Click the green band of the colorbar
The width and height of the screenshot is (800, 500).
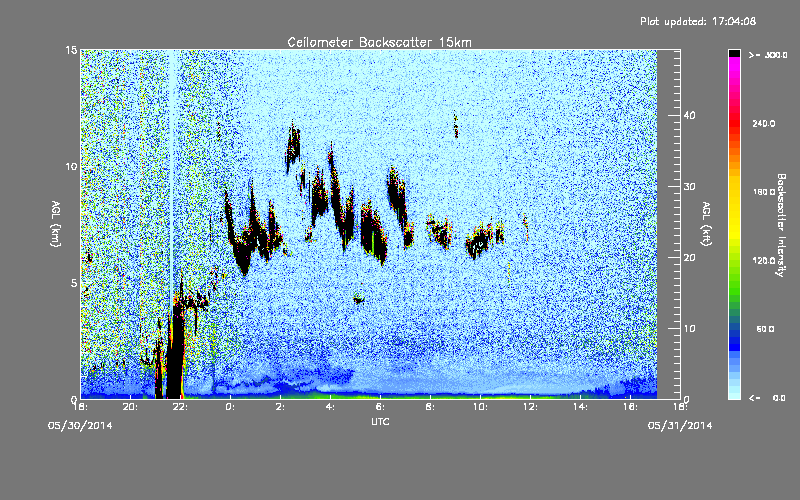coord(734,281)
